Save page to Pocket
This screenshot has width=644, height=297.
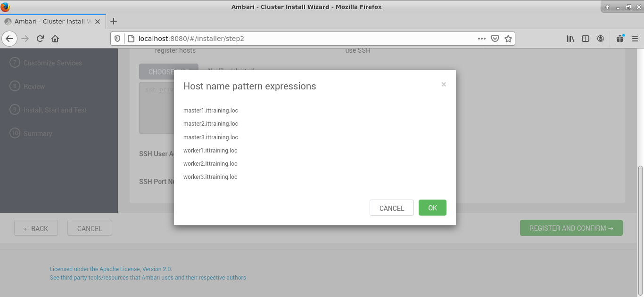click(495, 39)
